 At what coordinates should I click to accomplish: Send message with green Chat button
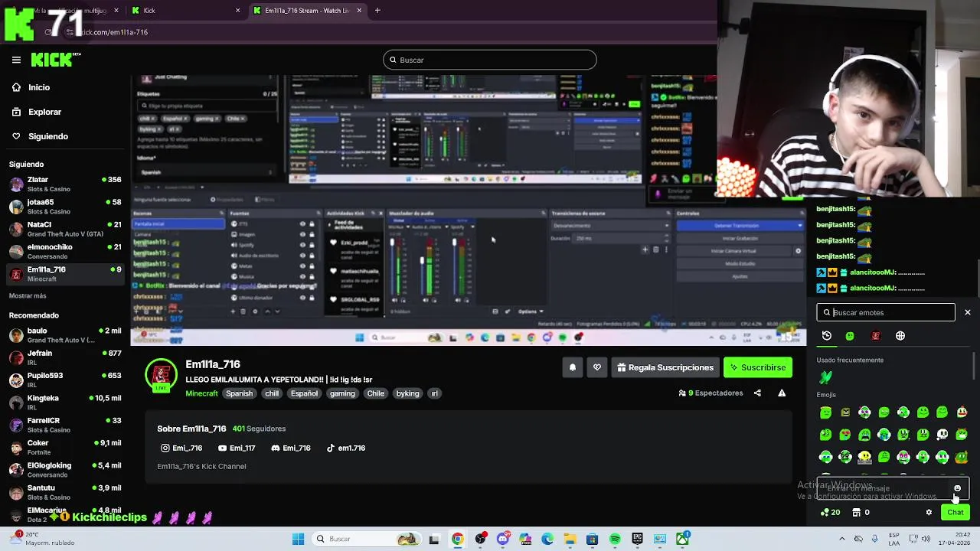[x=955, y=512]
